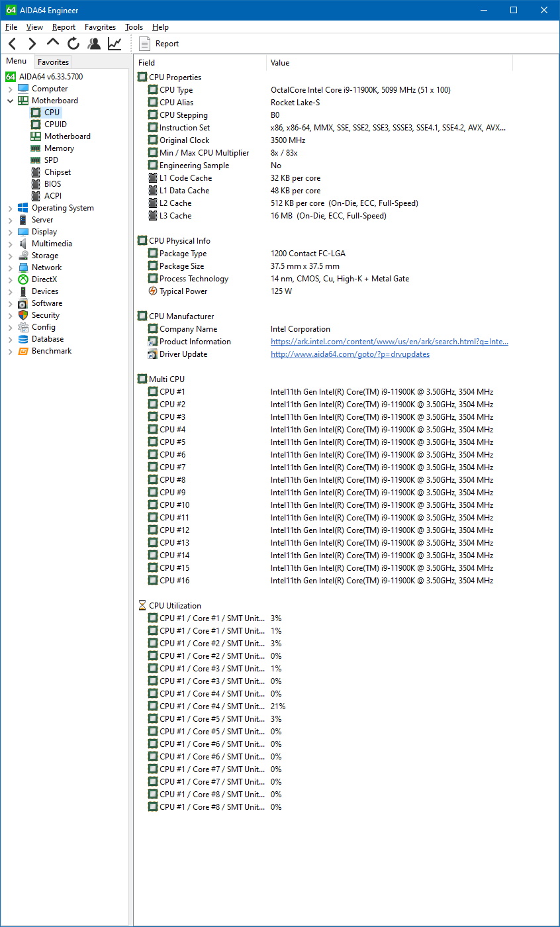Expand the Multimedia node
Viewport: 560px width, 927px height.
pos(10,244)
